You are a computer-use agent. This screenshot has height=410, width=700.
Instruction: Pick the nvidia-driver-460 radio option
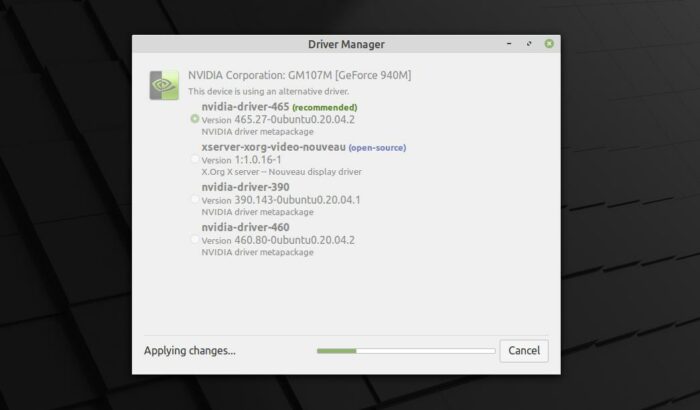(195, 239)
